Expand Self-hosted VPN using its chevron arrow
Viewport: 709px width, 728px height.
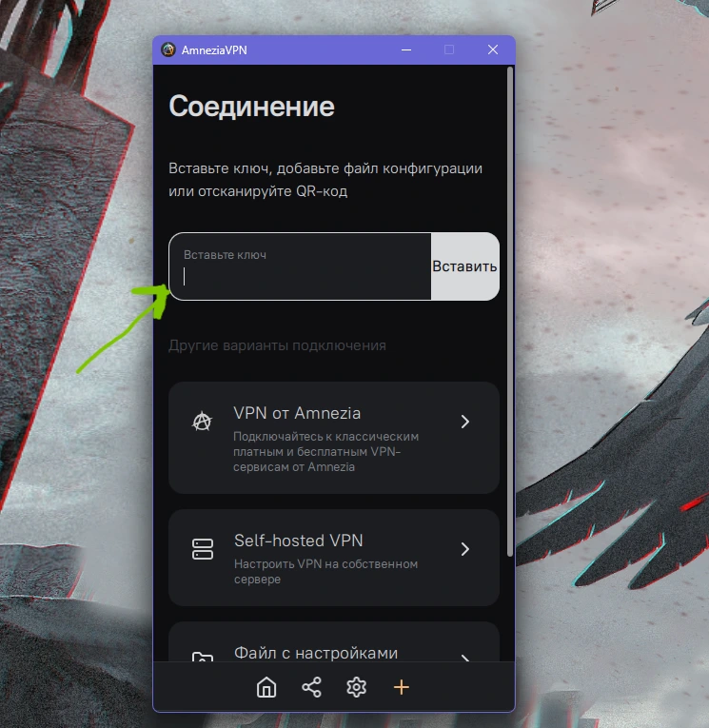pyautogui.click(x=464, y=549)
